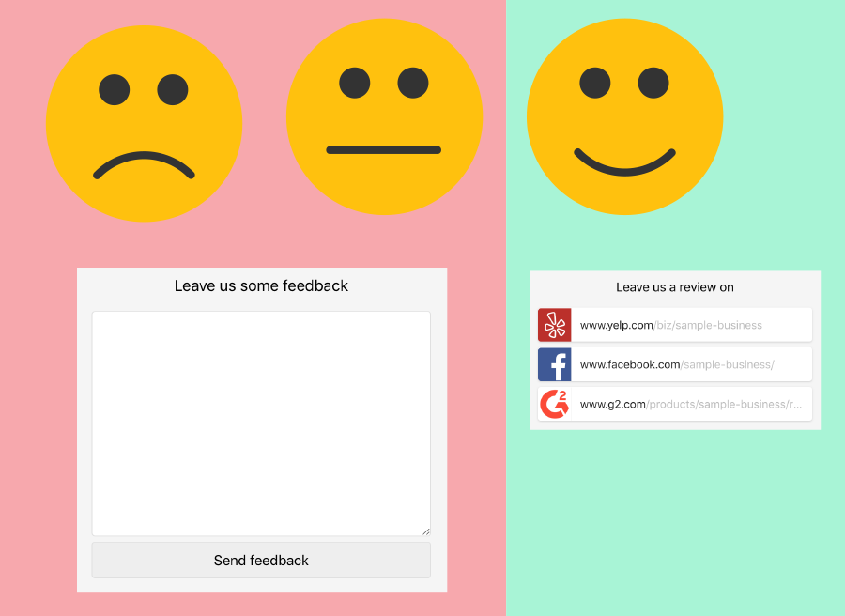Choose the neutral straight-mouth face
The image size is (845, 616).
tap(384, 116)
